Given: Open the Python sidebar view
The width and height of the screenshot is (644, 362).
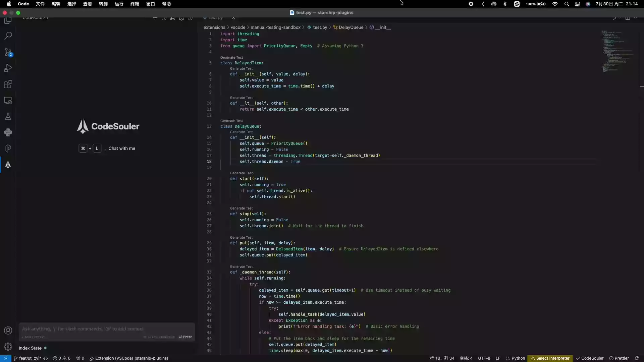Looking at the screenshot, I should pyautogui.click(x=8, y=132).
